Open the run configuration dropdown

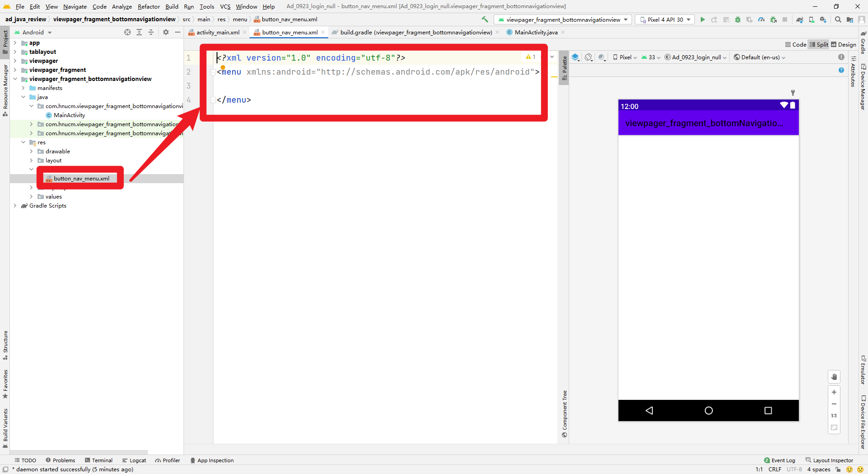563,19
